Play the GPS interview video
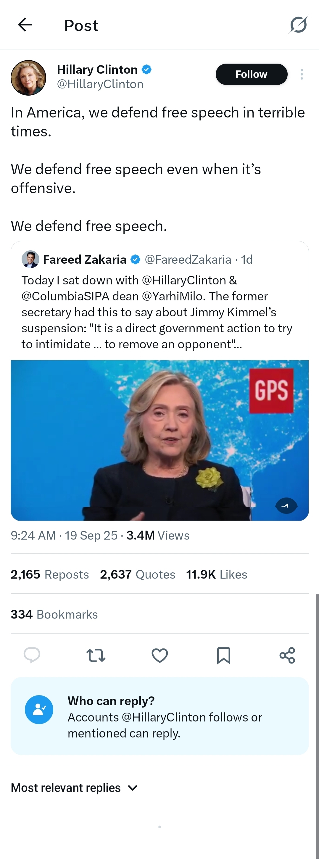This screenshot has height=868, width=319. click(x=160, y=440)
